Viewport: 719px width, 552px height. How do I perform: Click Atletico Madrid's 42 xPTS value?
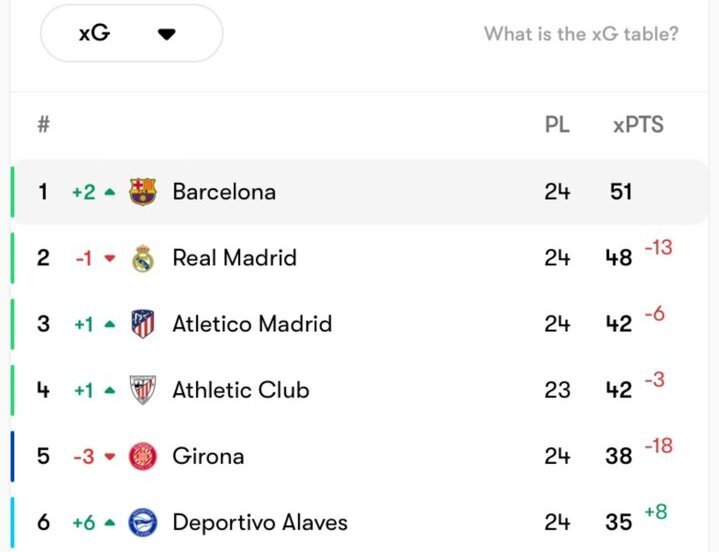(620, 324)
